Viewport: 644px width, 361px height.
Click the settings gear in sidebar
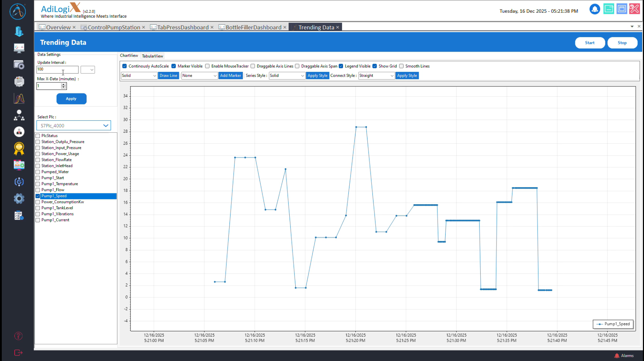pos(19,199)
